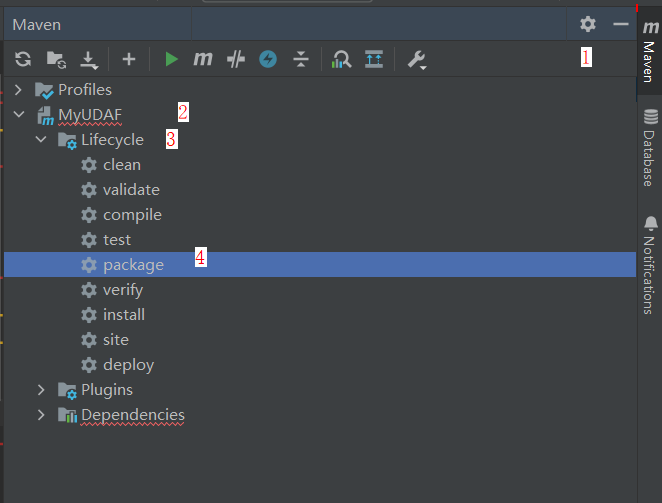This screenshot has width=662, height=503.
Task: Open Maven settings wrench icon
Action: [x=417, y=60]
